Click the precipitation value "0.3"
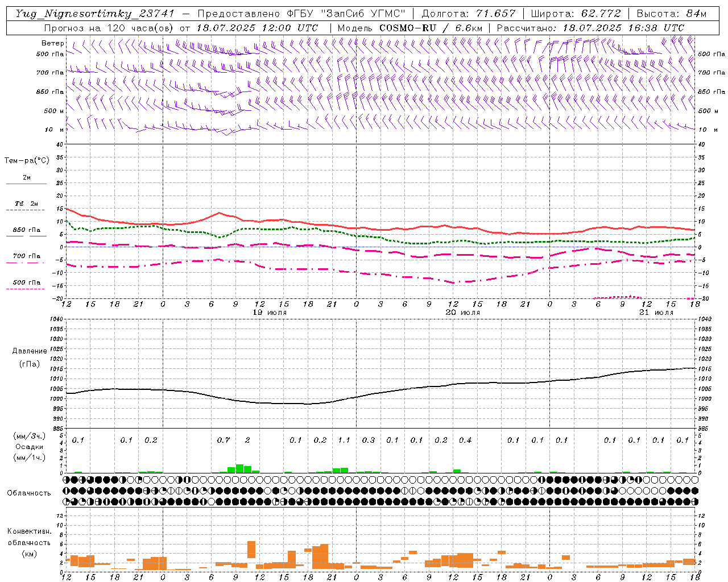 [x=369, y=440]
